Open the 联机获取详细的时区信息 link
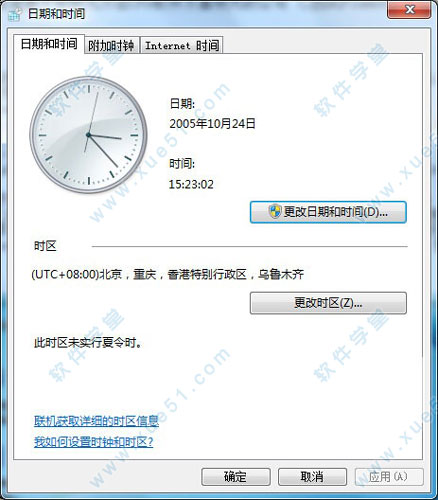 pyautogui.click(x=96, y=421)
